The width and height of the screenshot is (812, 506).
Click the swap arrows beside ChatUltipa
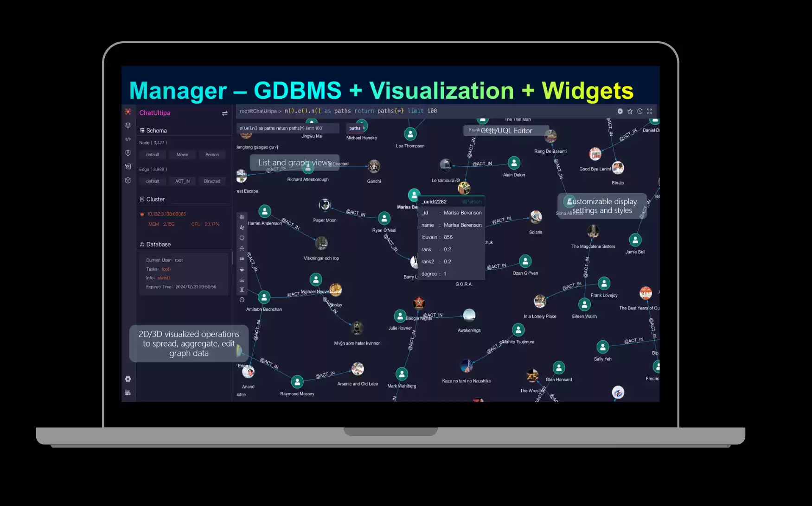pos(224,113)
